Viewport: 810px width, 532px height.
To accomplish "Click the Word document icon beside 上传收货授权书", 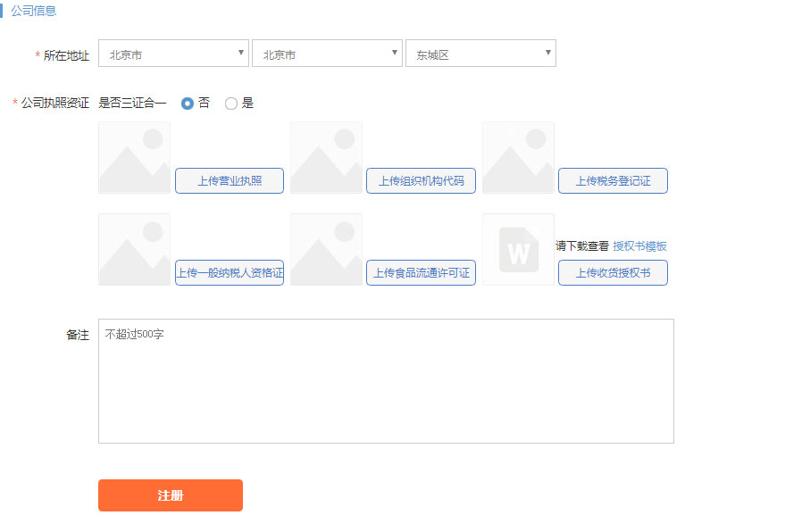I will pos(518,250).
